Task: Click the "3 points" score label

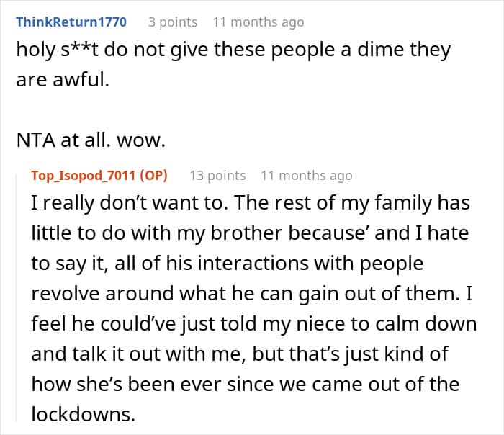Action: 173,22
